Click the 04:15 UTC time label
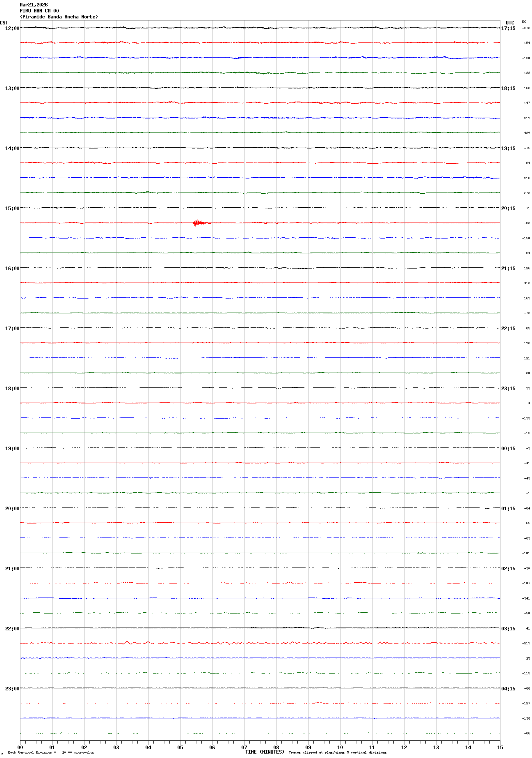 508,689
